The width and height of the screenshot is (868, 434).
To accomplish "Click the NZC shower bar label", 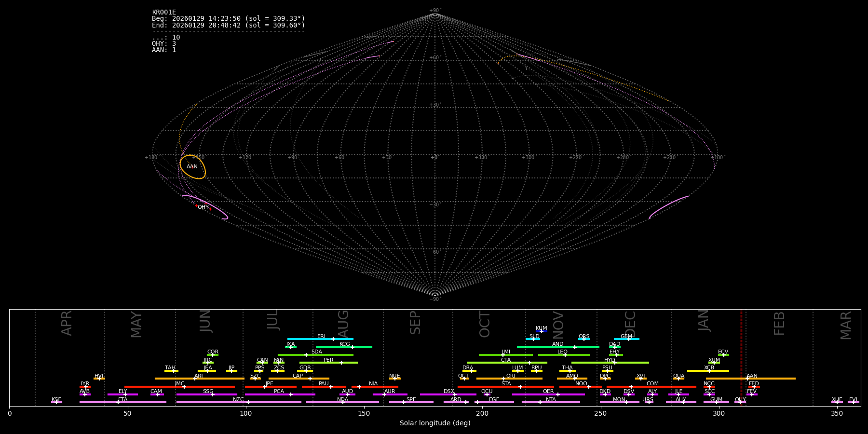I will click(x=238, y=400).
